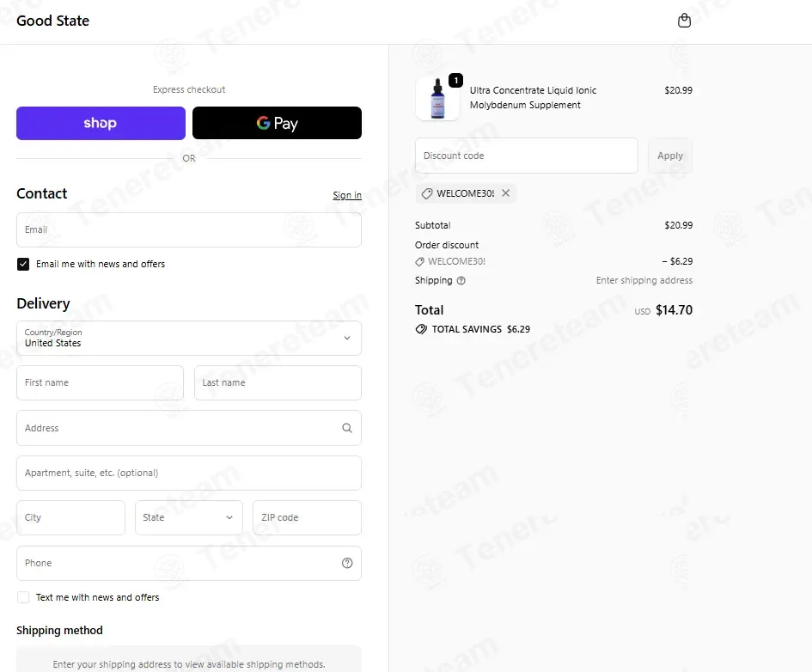This screenshot has width=812, height=672.
Task: Click the quantity badge on product image
Action: coord(455,80)
